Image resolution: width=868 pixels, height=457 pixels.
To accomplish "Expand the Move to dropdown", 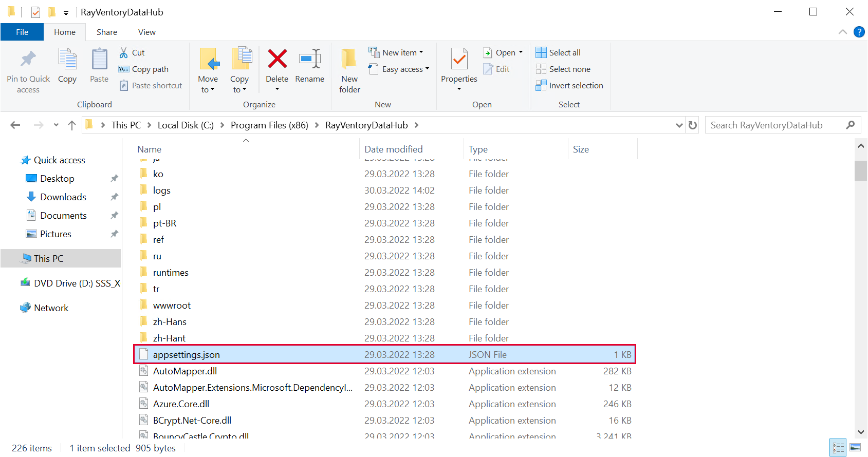I will pyautogui.click(x=208, y=90).
